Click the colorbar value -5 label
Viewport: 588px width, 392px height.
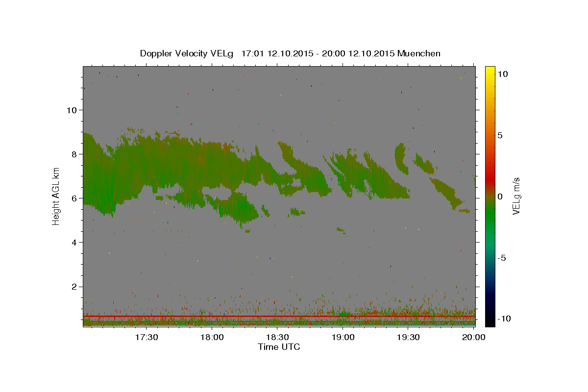coord(501,258)
